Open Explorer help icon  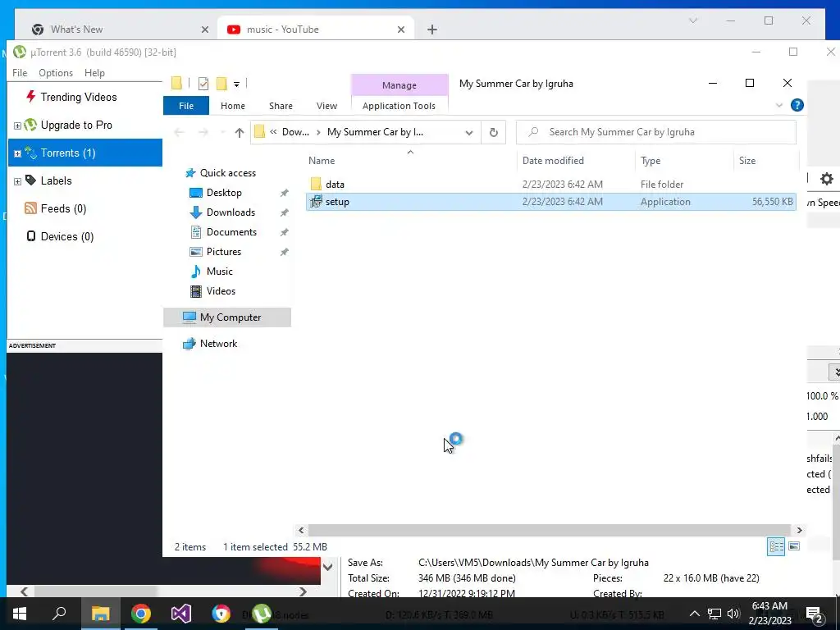pyautogui.click(x=797, y=105)
